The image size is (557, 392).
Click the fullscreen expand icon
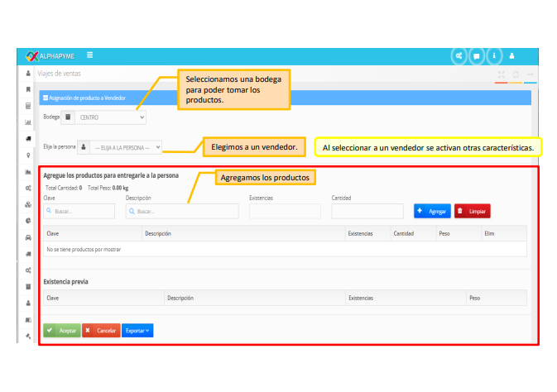(501, 74)
